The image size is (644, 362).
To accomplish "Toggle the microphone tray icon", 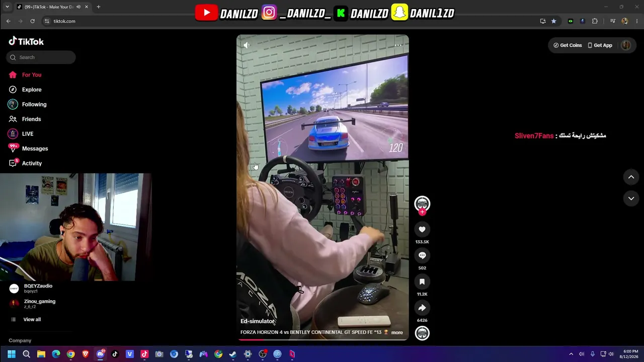I will (x=593, y=354).
